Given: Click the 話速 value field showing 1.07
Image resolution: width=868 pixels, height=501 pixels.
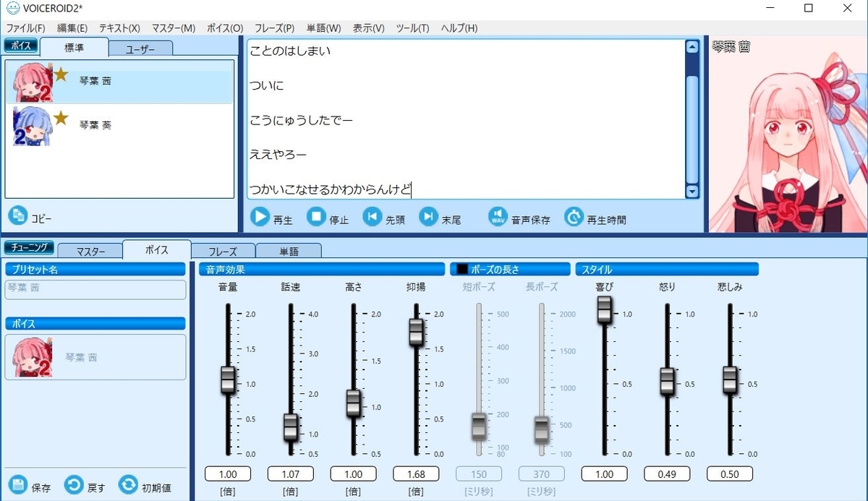Looking at the screenshot, I should (x=291, y=474).
